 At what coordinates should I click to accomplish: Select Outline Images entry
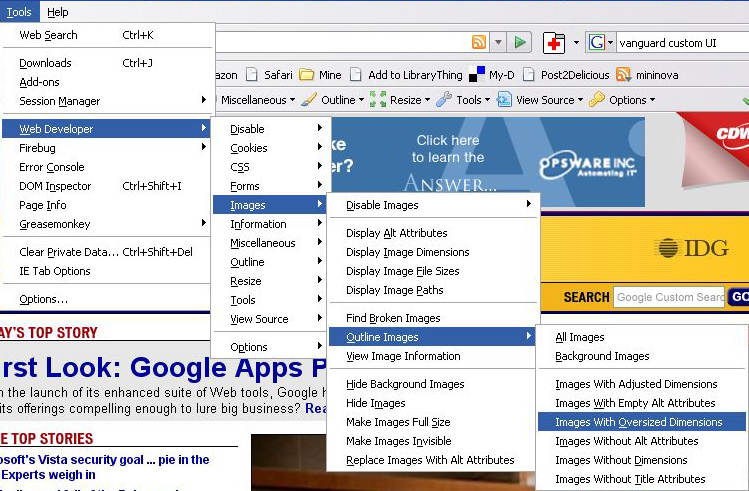click(433, 337)
